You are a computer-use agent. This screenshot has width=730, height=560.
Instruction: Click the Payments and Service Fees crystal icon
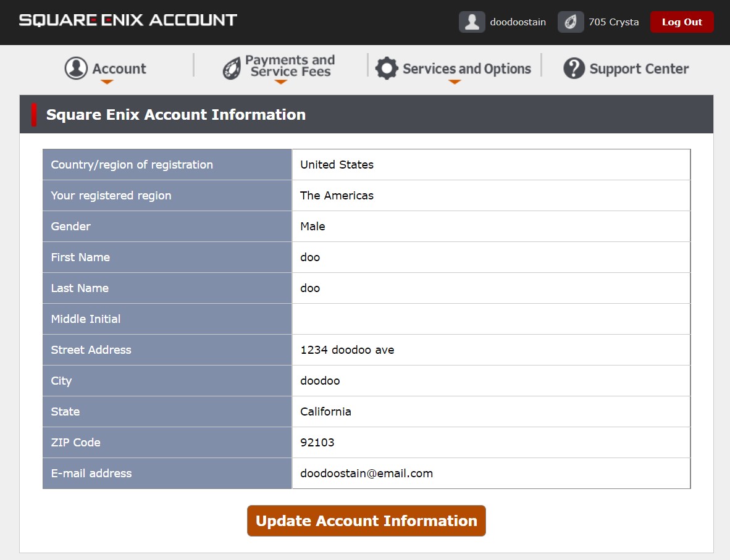coord(232,69)
